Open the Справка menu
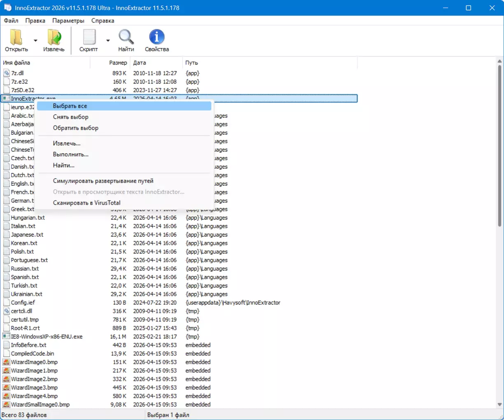The width and height of the screenshot is (504, 420). (x=103, y=21)
